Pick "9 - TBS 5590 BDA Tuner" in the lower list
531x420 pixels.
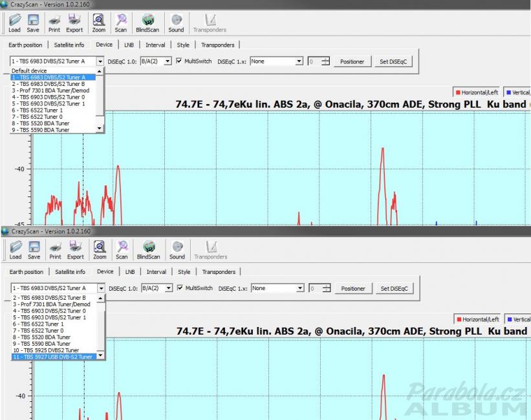(x=54, y=344)
